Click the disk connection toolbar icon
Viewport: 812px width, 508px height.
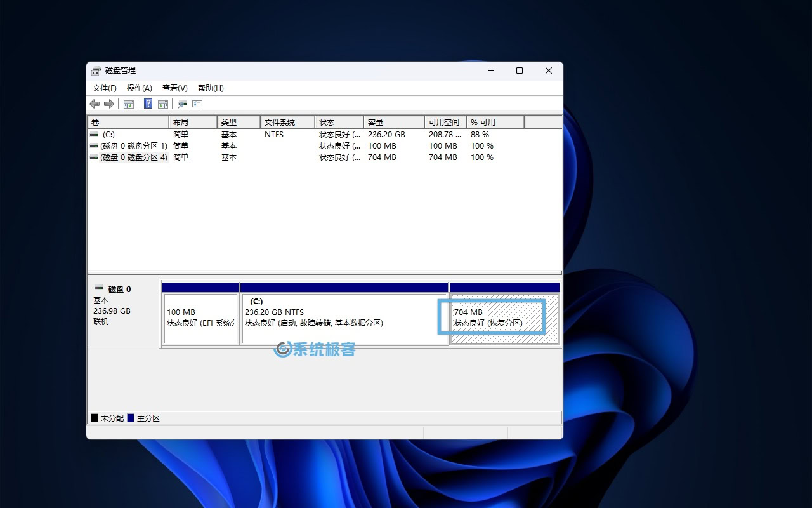point(183,104)
